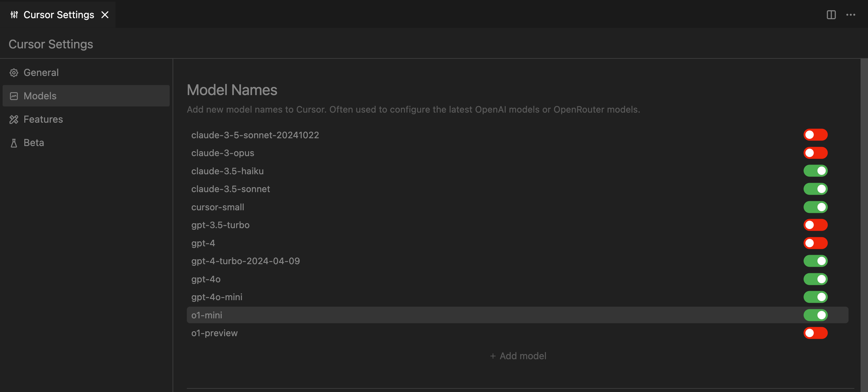The height and width of the screenshot is (392, 868).
Task: Click the o1-preview model name
Action: pos(214,333)
